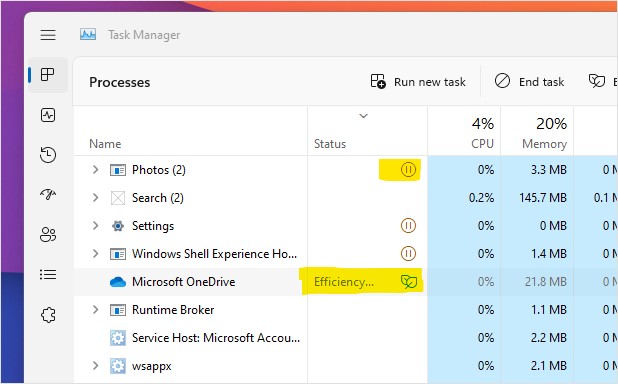Viewport: 618px width, 384px height.
Task: Expand the Search (2) process group
Action: pyautogui.click(x=95, y=198)
